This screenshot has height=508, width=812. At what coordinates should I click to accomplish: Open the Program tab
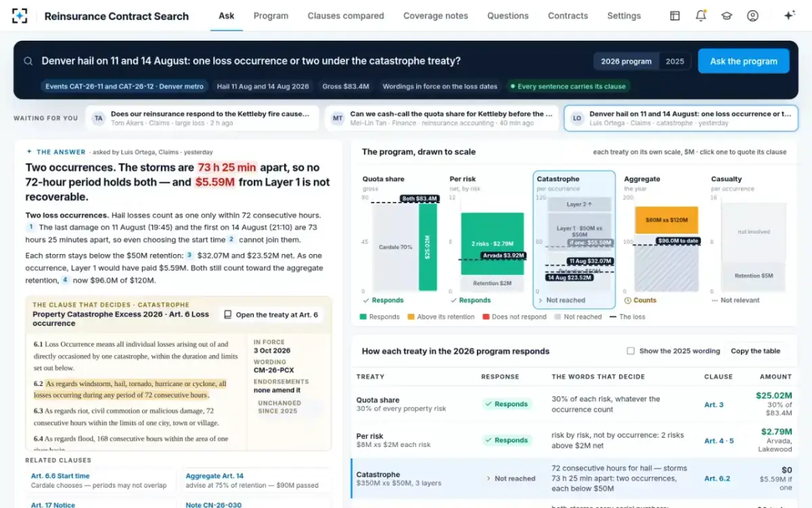271,16
